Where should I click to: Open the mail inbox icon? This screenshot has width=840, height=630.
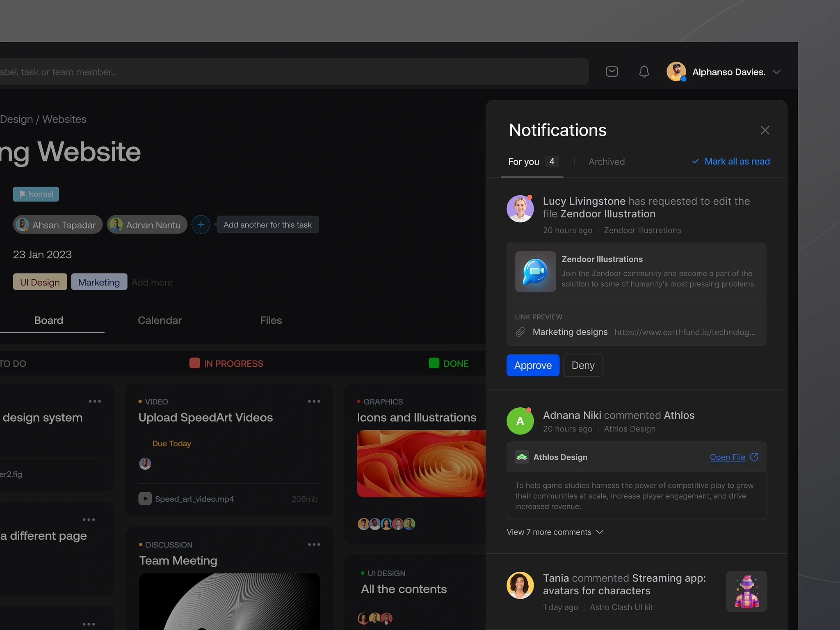tap(612, 72)
